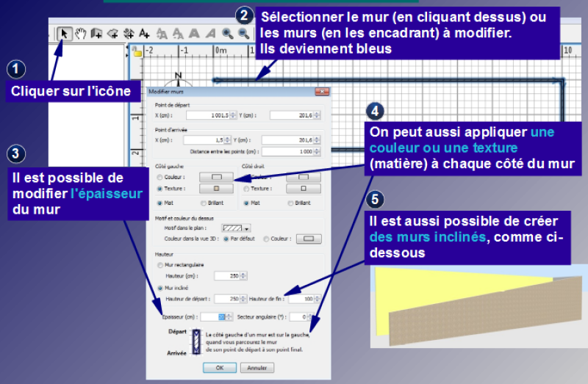Choose Brillant finish for left side
The height and width of the screenshot is (384, 588).
point(204,202)
